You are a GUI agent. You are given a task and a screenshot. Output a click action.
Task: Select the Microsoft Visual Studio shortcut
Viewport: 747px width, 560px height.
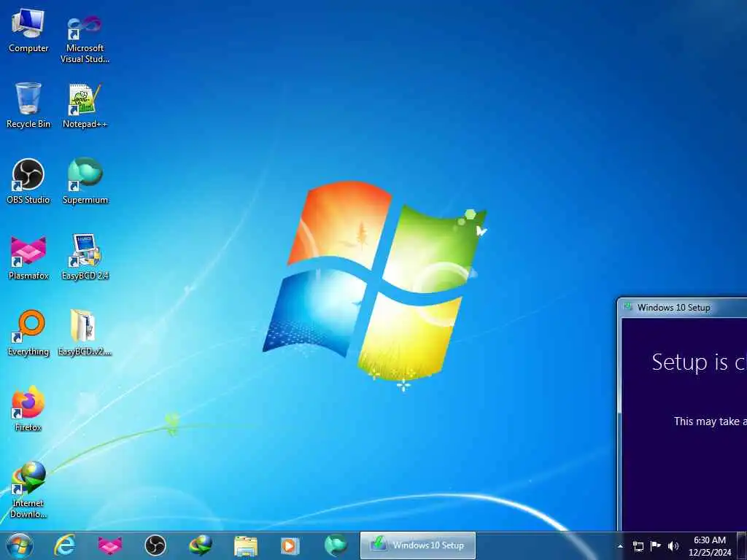[x=85, y=38]
